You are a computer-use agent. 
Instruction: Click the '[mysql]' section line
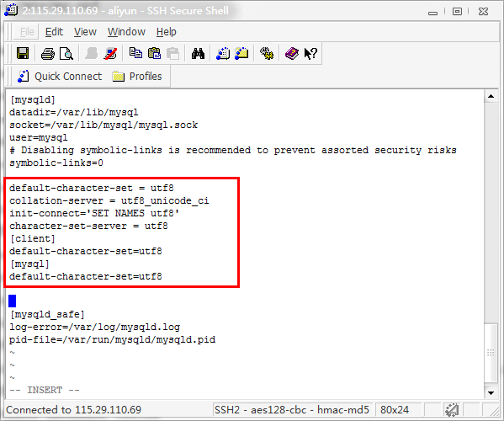point(29,264)
